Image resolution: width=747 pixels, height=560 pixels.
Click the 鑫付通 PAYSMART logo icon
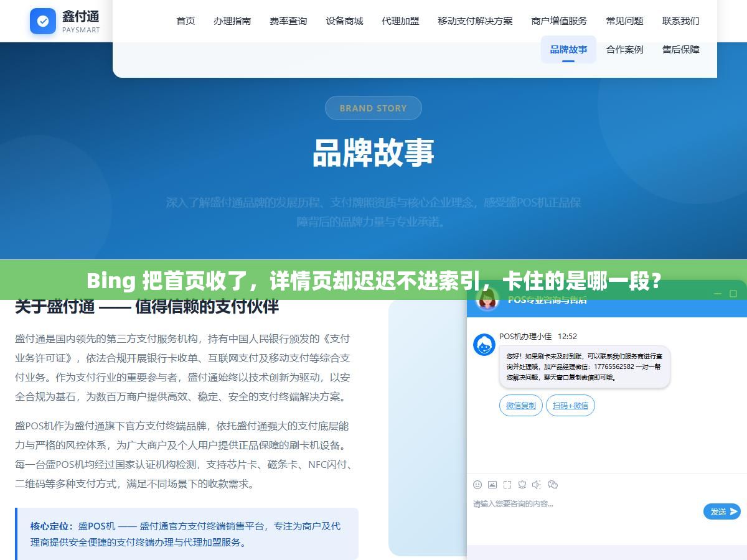[43, 21]
